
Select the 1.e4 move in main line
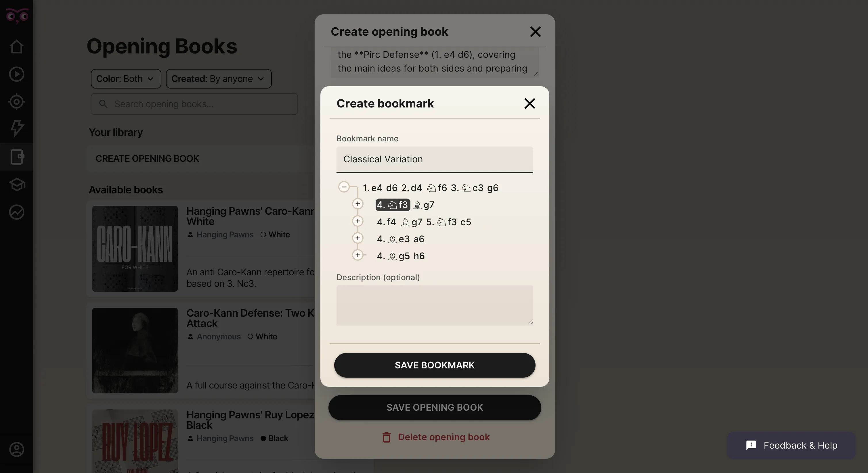pos(373,188)
